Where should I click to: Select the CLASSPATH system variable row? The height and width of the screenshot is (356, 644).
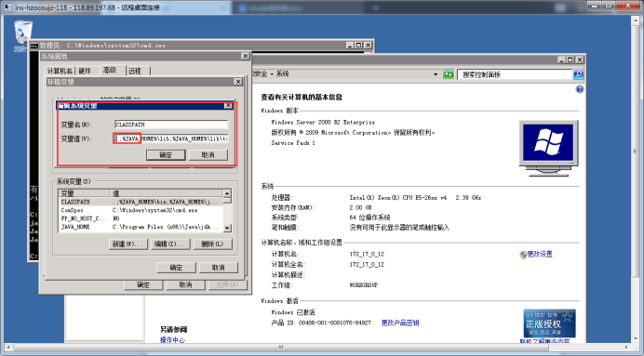(x=141, y=202)
